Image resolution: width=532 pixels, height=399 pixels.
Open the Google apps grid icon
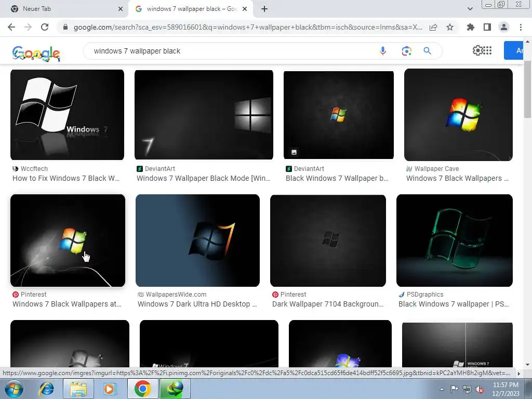(487, 50)
